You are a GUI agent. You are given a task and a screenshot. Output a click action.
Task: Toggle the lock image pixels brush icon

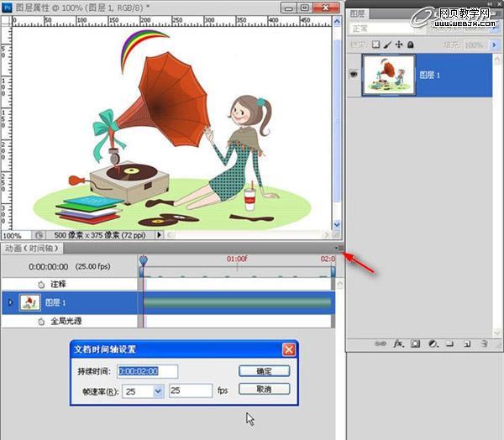pos(387,45)
